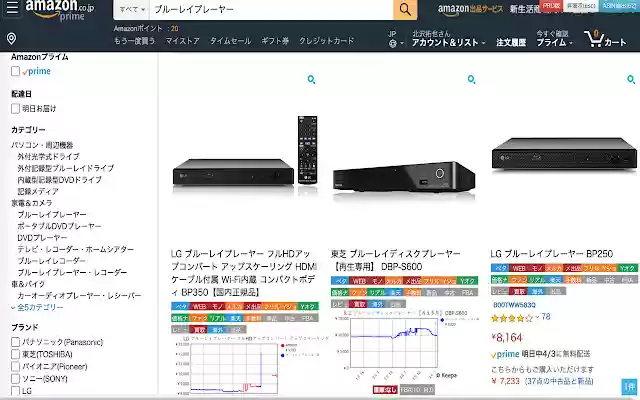Select 記録メディア category
This screenshot has width=640, height=400.
tap(38, 191)
